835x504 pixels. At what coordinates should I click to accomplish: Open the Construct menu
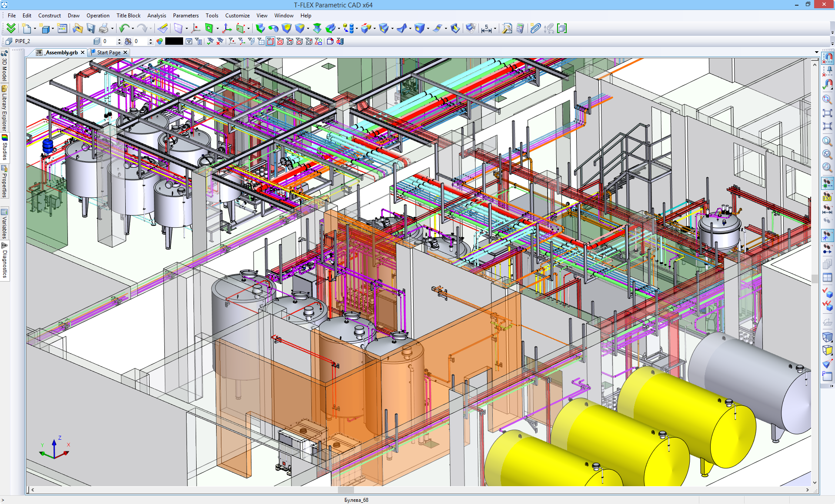(x=50, y=16)
